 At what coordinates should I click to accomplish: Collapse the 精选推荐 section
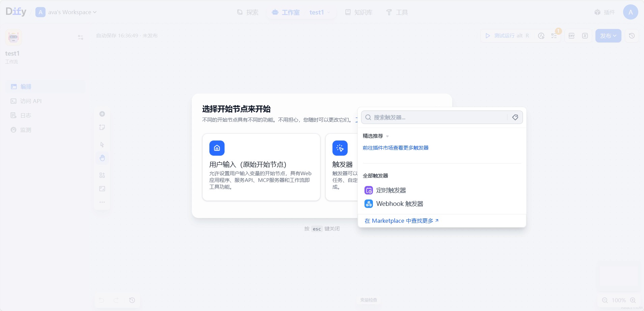[376, 136]
